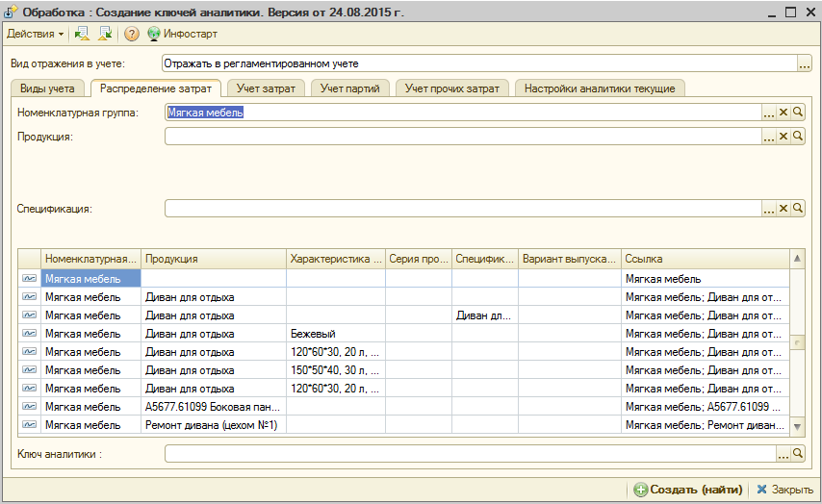Screen dimensions: 822x504
Task: Click the Спецификация input field
Action: click(x=463, y=209)
